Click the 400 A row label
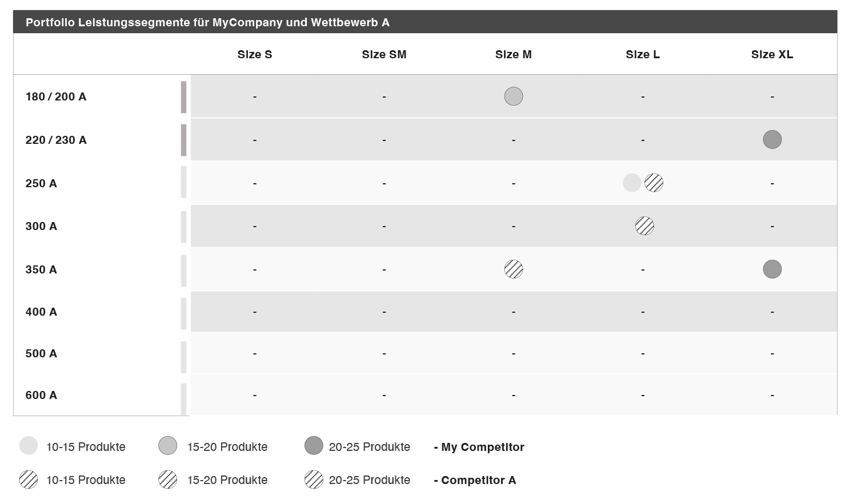This screenshot has height=504, width=857. pyautogui.click(x=41, y=312)
